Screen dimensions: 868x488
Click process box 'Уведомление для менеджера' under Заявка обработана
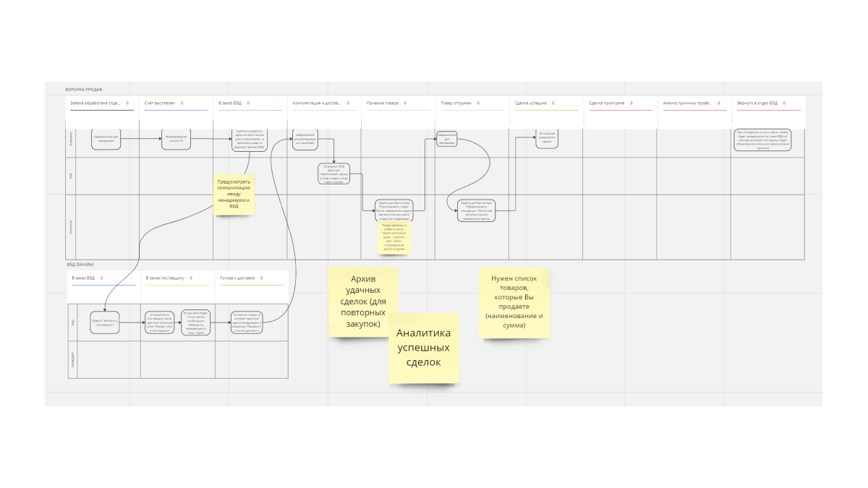point(106,138)
